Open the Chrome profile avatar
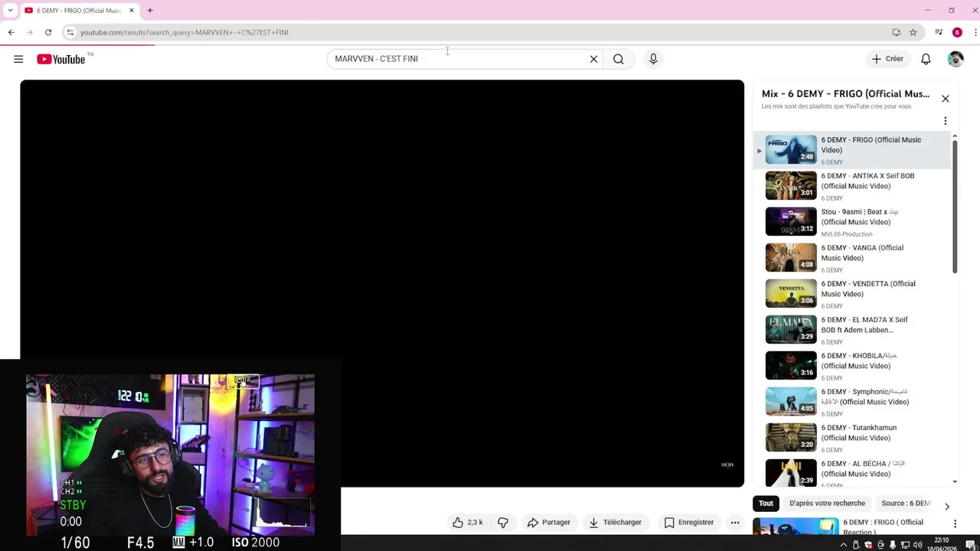980x551 pixels. (957, 32)
